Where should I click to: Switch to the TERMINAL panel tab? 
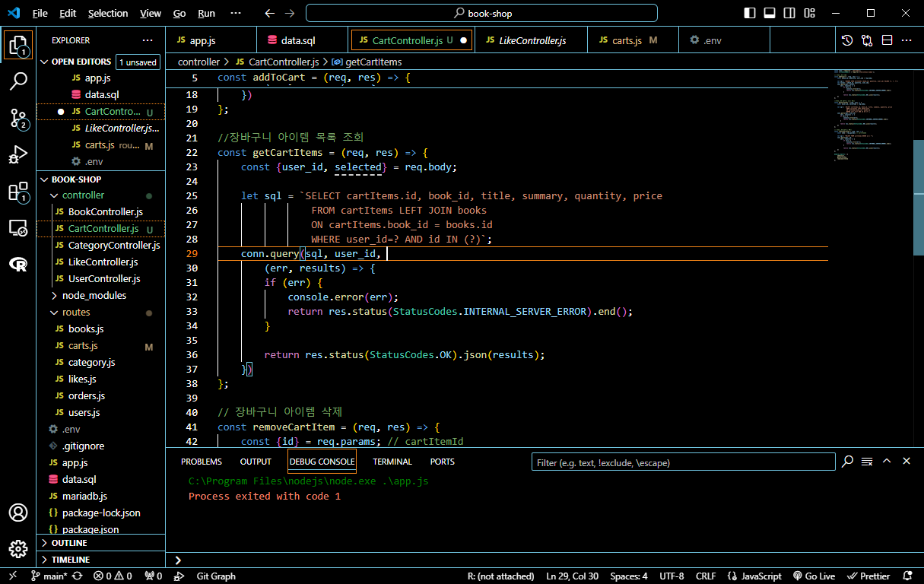(392, 462)
